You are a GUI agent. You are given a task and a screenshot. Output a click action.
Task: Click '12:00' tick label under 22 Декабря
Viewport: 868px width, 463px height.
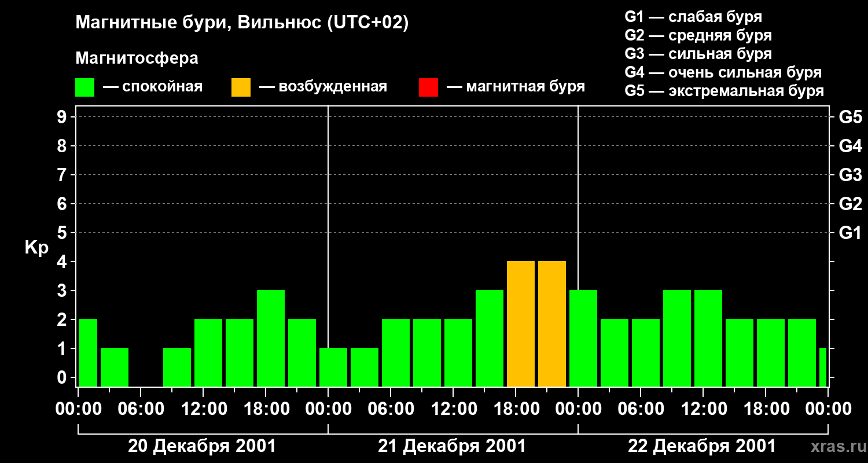[x=703, y=409]
